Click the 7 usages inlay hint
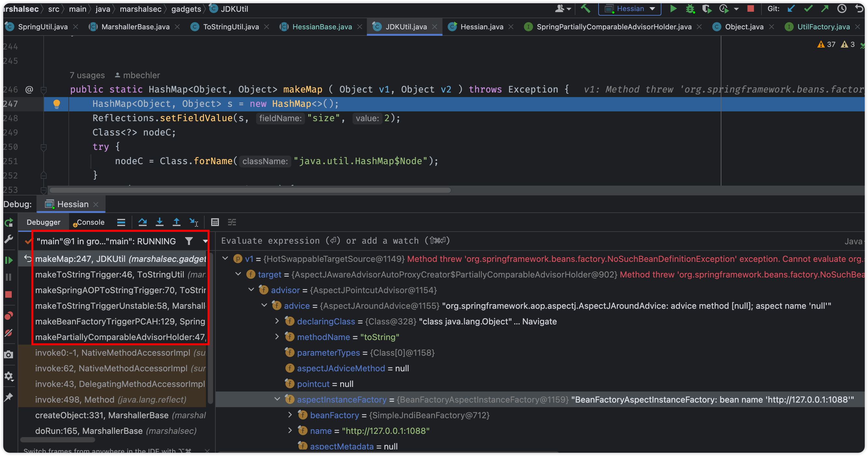Viewport: 868px width, 456px height. (87, 75)
